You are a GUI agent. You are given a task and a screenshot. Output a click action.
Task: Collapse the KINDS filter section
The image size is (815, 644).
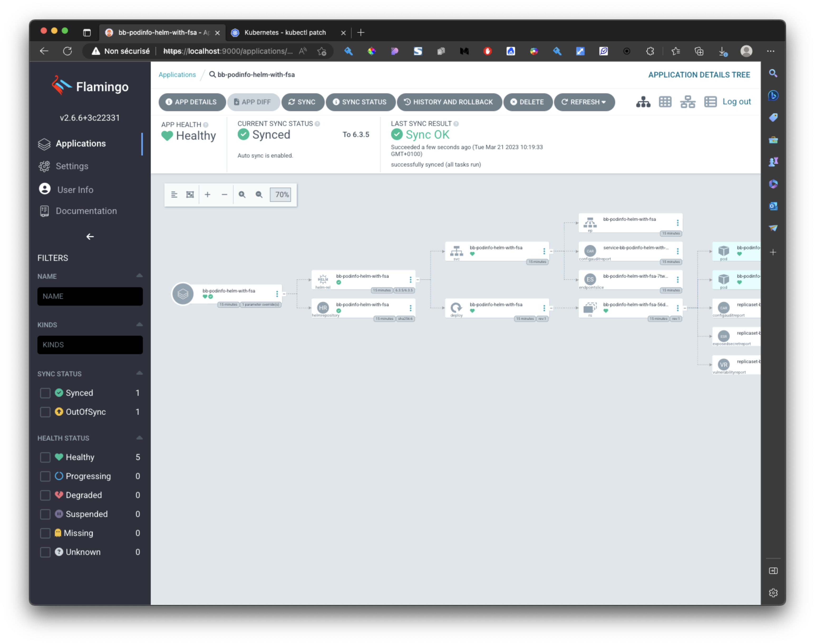tap(139, 325)
